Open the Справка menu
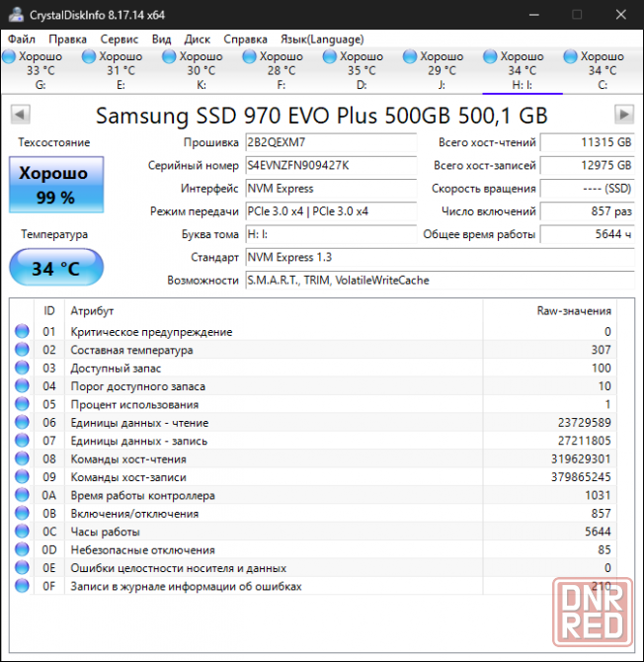 (245, 40)
